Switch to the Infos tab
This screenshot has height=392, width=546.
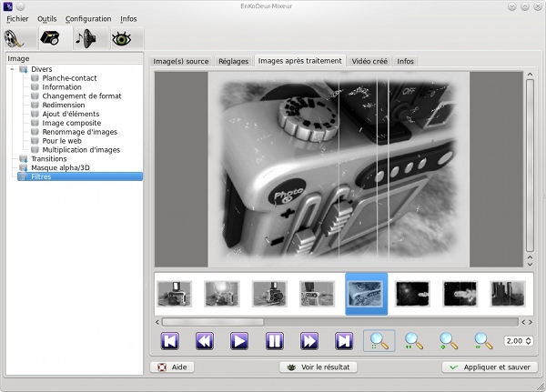(405, 61)
